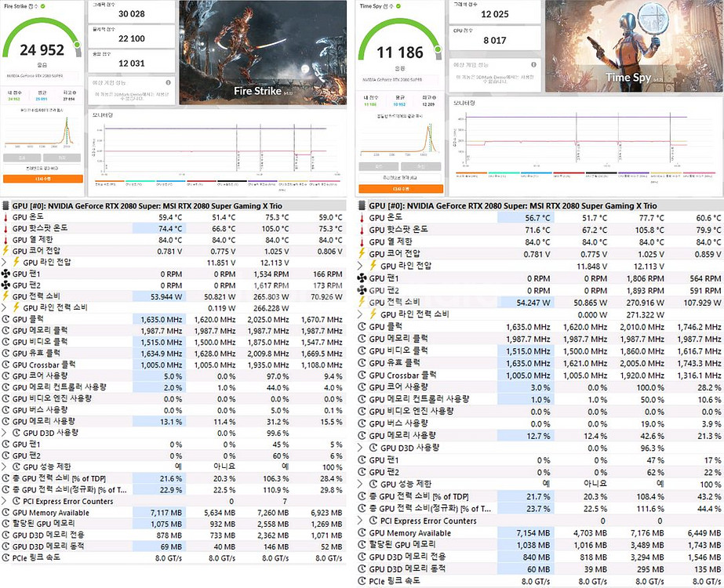724x588 pixels.
Task: Expand GPU 성능 제한 in Fire Strike sensor list
Action: pyautogui.click(x=4, y=467)
